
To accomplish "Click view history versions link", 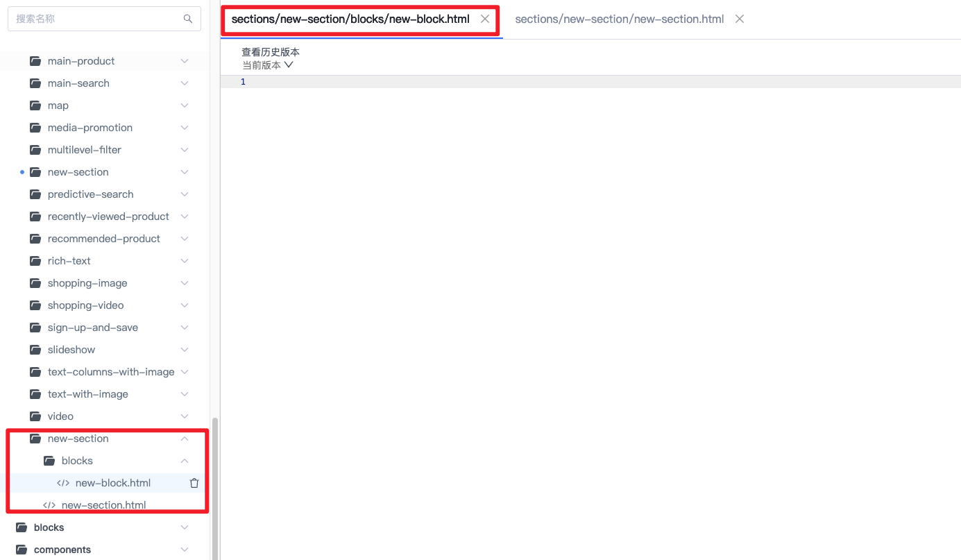I will coord(271,52).
